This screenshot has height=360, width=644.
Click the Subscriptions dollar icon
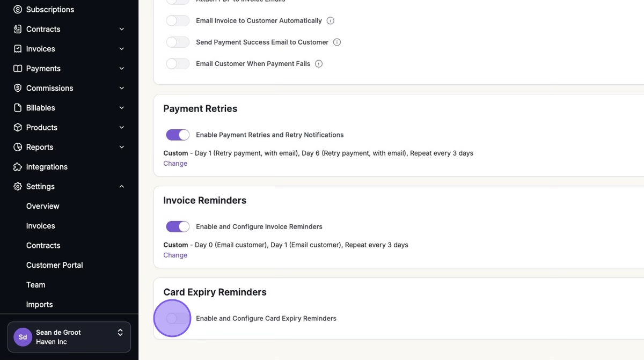pos(18,10)
